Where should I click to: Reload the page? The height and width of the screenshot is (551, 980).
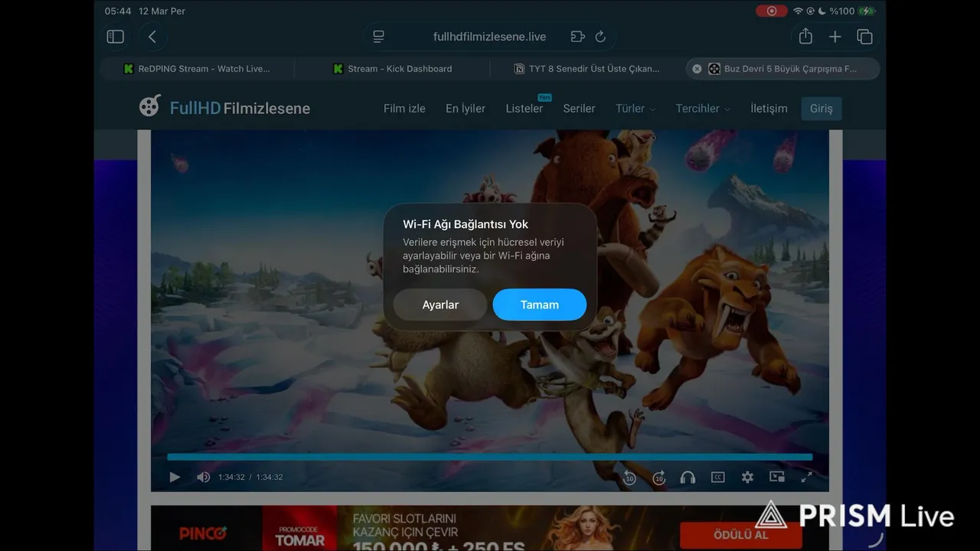point(600,37)
